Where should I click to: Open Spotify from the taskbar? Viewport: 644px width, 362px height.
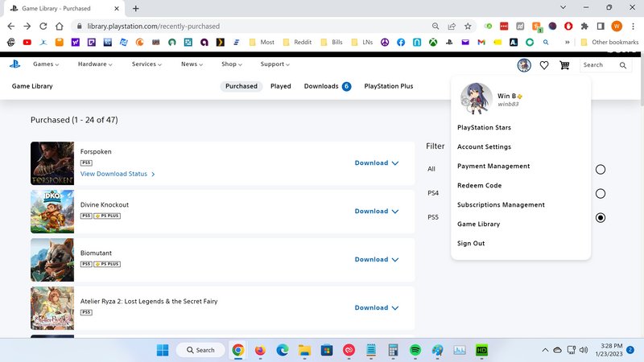tap(415, 350)
